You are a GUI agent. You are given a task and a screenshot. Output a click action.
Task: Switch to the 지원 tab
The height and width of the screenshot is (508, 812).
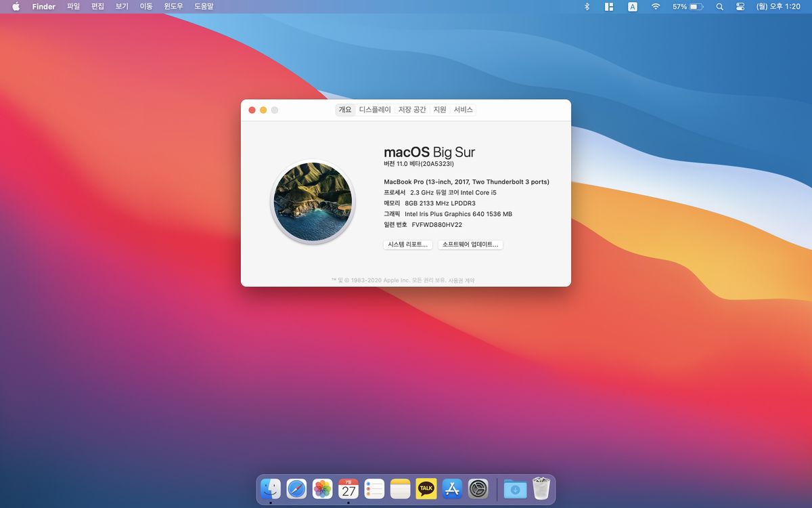tap(440, 110)
